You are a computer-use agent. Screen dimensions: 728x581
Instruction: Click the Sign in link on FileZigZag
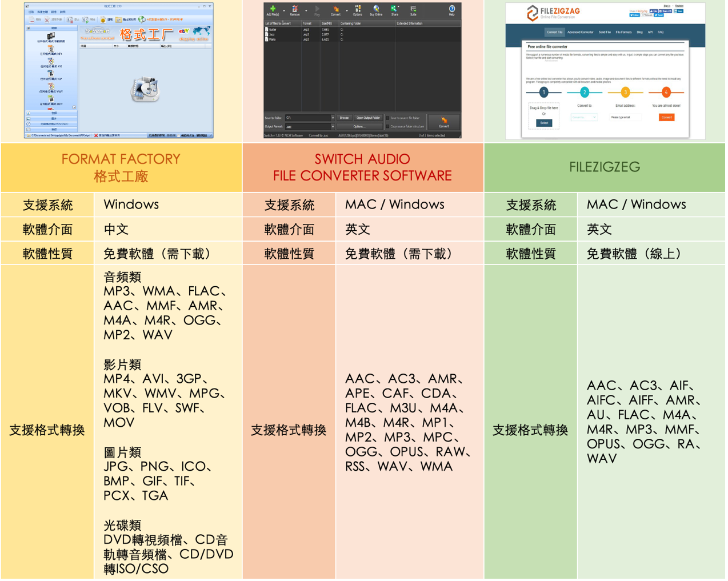coord(667,6)
